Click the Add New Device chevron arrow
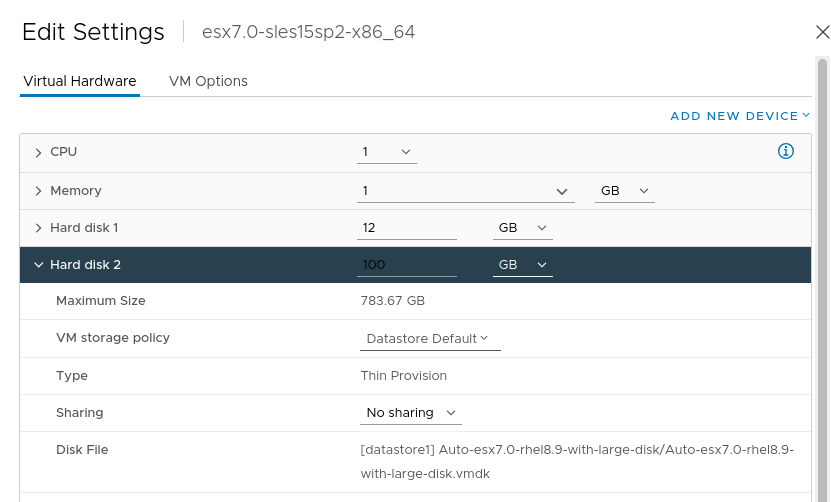The width and height of the screenshot is (831, 502). 806,116
